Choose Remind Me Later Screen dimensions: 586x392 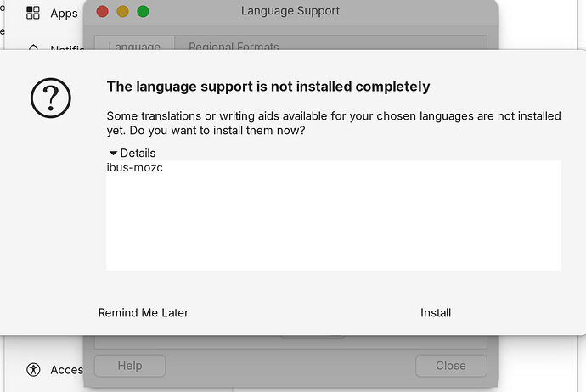pyautogui.click(x=144, y=313)
